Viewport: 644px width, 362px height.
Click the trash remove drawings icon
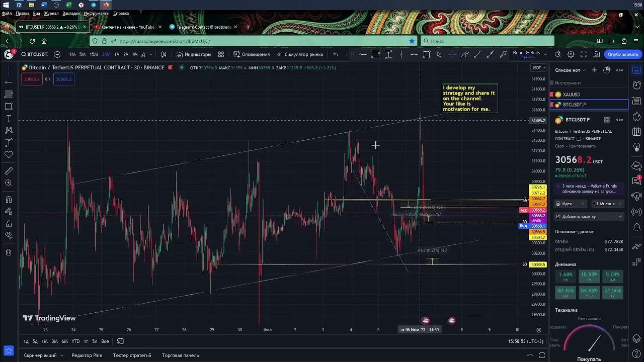(9, 252)
